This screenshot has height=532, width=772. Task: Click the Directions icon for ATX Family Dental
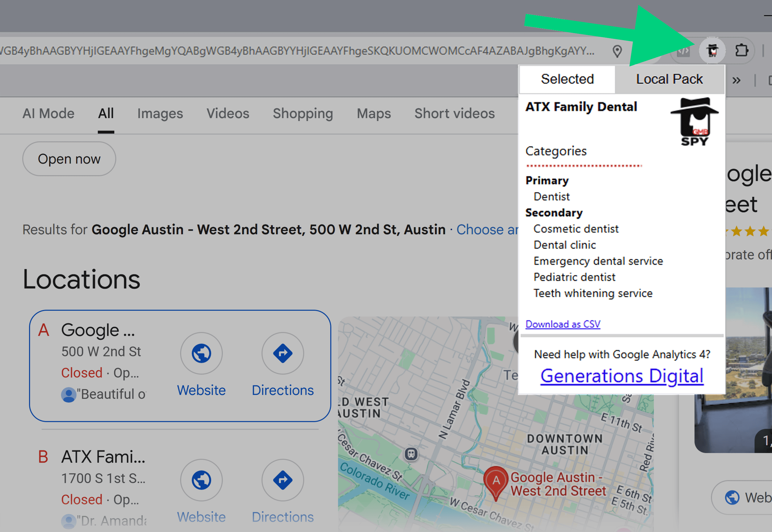click(283, 480)
